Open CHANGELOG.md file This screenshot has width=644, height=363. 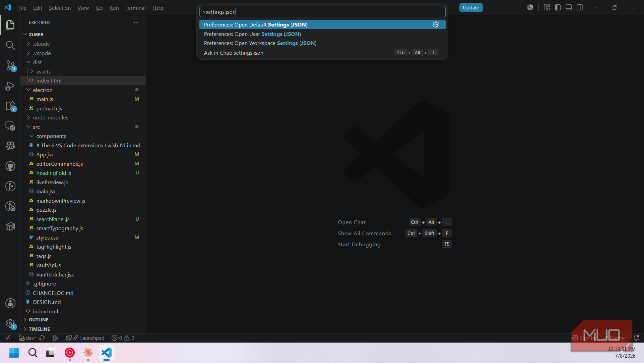pyautogui.click(x=83, y=293)
